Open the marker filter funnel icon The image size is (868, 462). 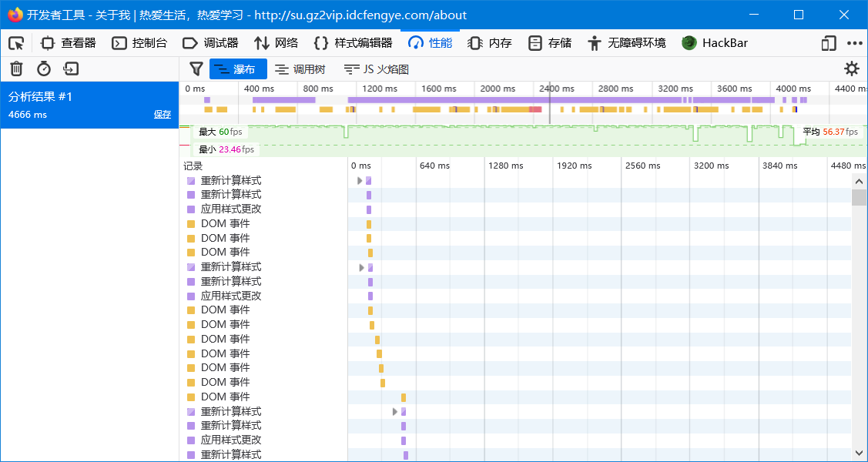click(196, 69)
